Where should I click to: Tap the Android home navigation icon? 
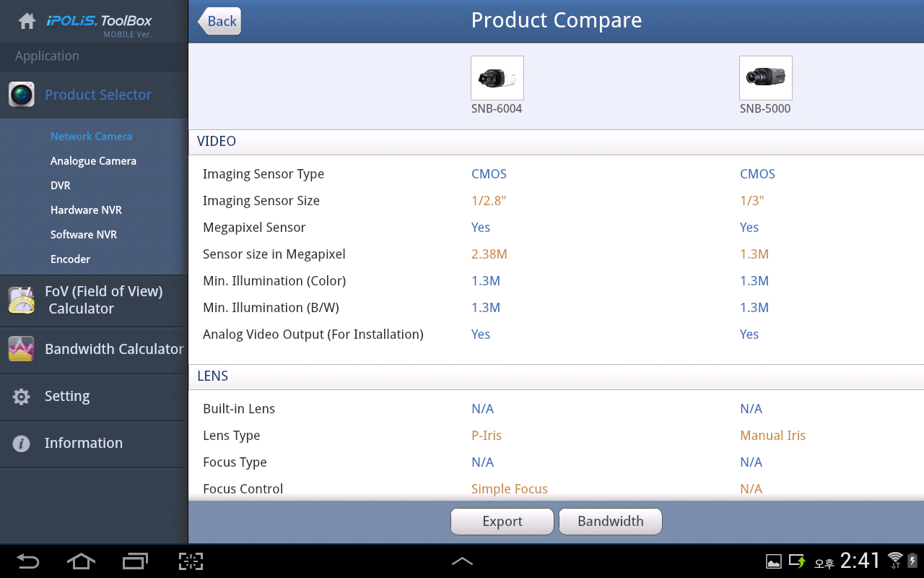pos(81,561)
